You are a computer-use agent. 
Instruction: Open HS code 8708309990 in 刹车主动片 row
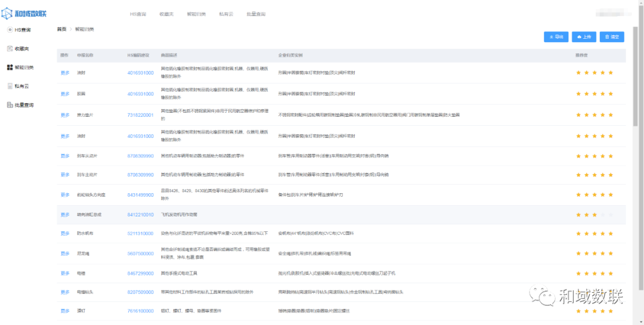click(141, 175)
